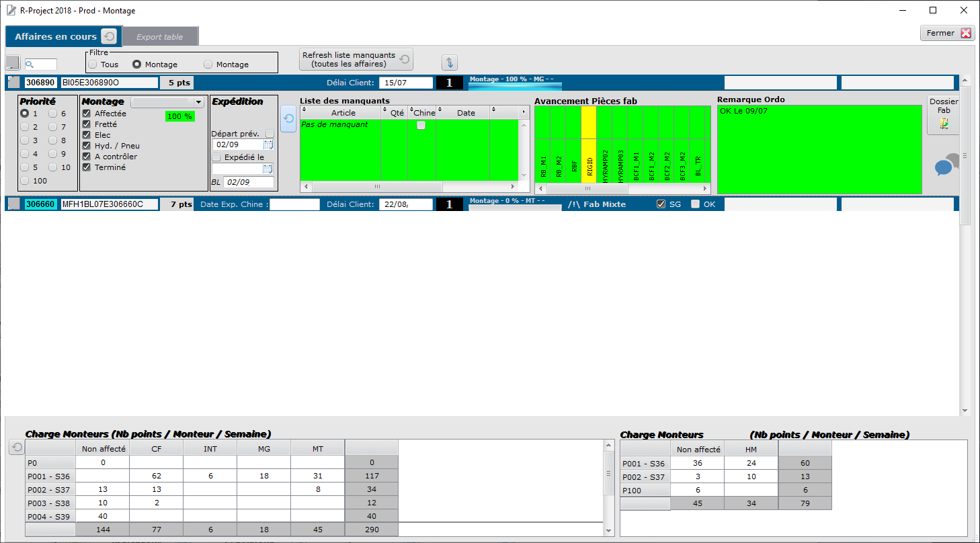The height and width of the screenshot is (543, 980).
Task: Refresh the Charge Monteurs table
Action: coord(16,447)
